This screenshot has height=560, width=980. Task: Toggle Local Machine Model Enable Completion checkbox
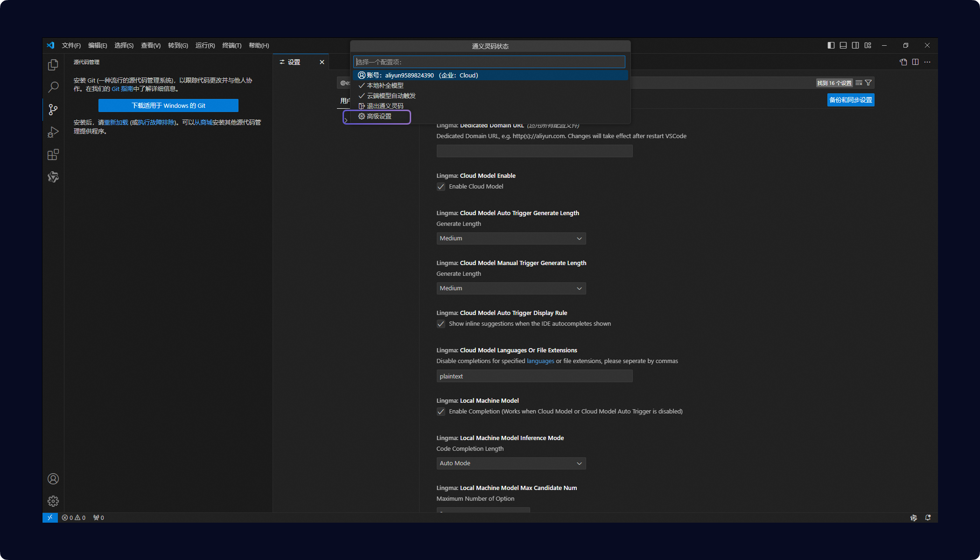[441, 412]
